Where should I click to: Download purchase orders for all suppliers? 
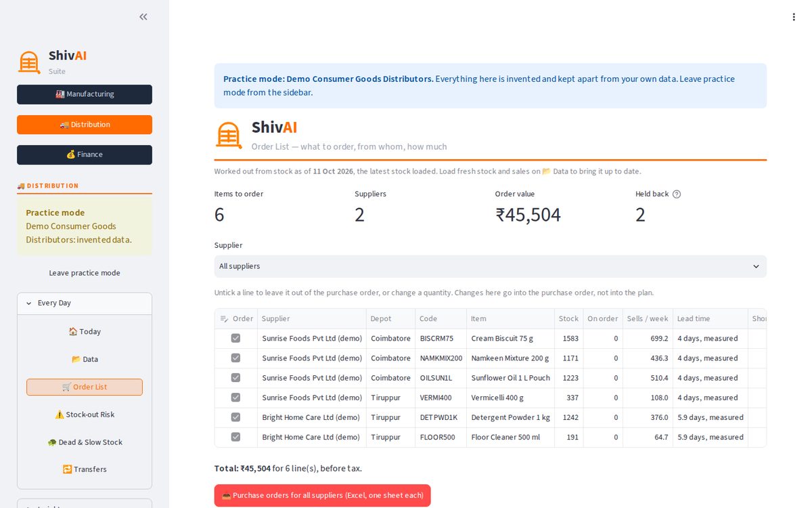323,495
